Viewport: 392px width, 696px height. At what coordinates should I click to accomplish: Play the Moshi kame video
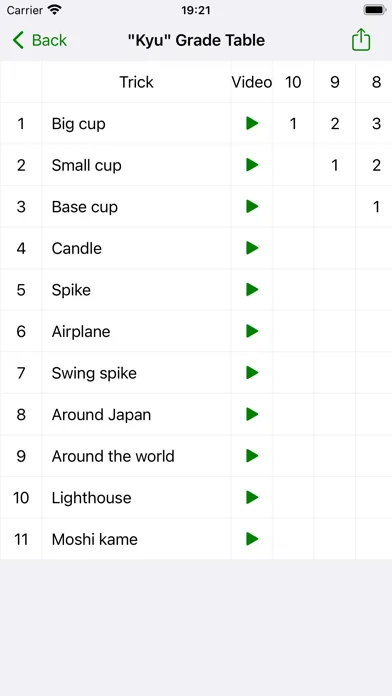point(252,539)
